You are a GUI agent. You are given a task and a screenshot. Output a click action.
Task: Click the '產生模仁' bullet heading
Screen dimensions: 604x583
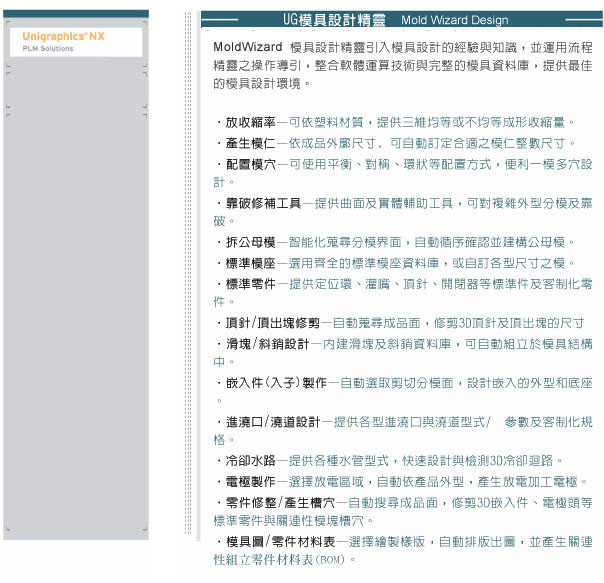[x=250, y=143]
